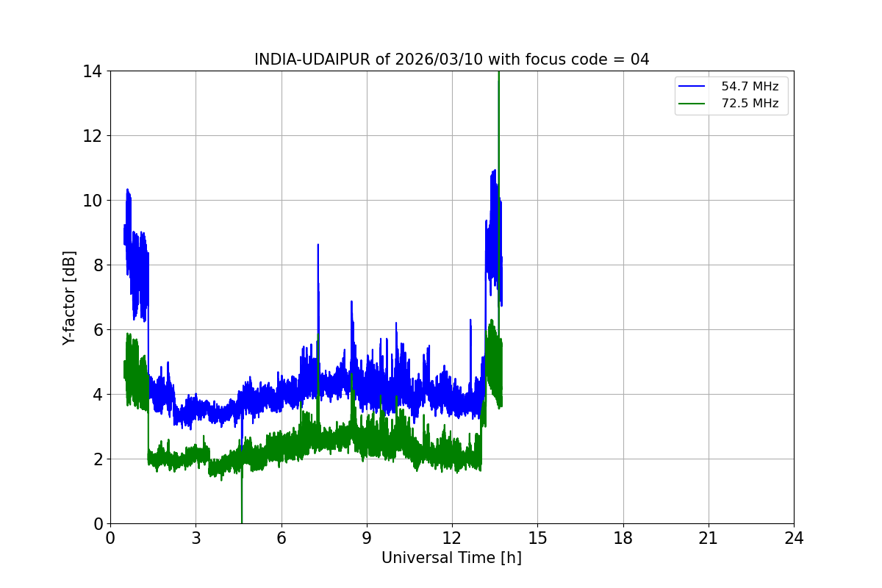882x588 pixels.
Task: Click the Universal Time [h] axis label
Action: [451, 558]
